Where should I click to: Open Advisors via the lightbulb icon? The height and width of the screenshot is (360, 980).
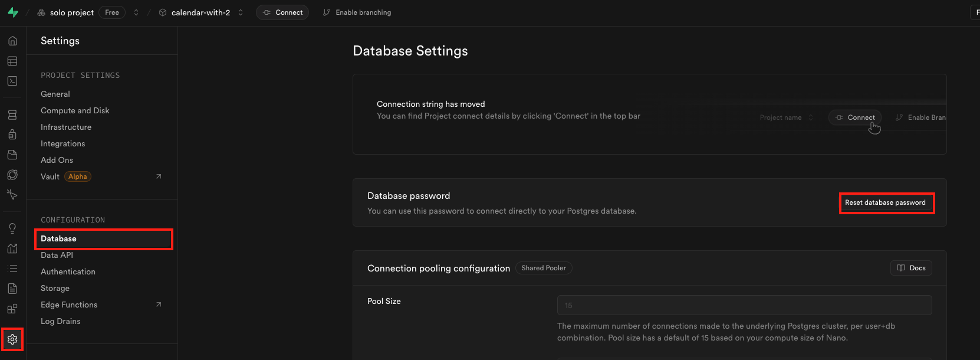pos(12,228)
